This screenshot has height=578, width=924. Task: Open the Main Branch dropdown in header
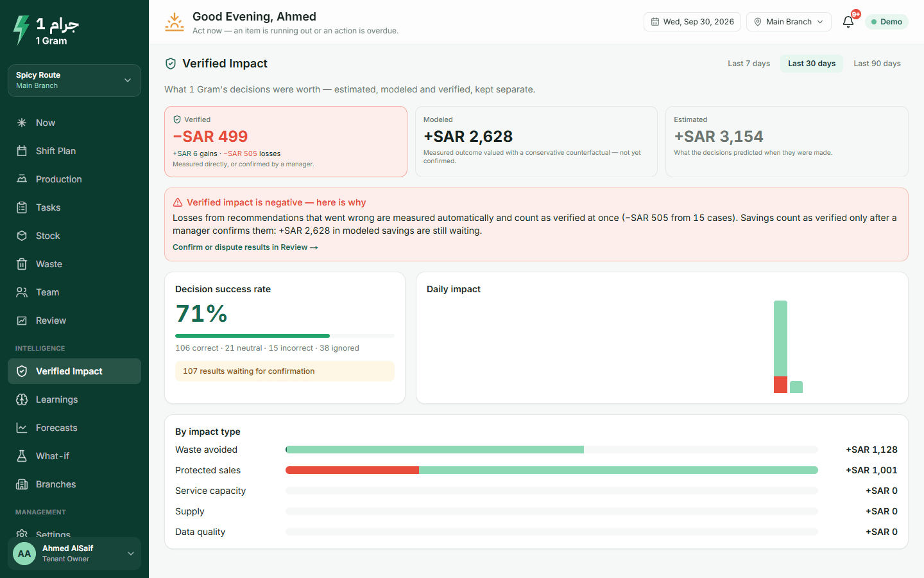click(789, 22)
